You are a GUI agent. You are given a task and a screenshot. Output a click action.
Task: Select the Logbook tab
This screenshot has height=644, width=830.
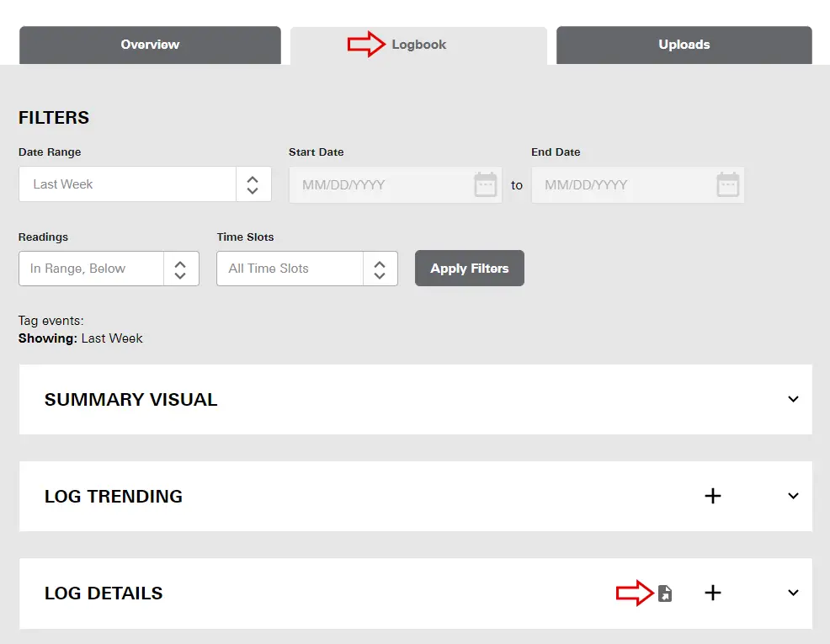click(418, 44)
